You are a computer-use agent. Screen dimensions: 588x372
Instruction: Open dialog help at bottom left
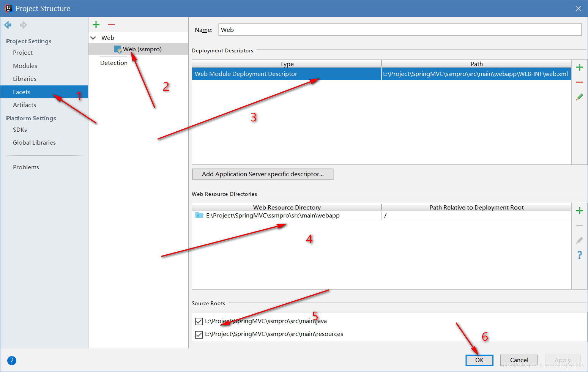[x=12, y=361]
